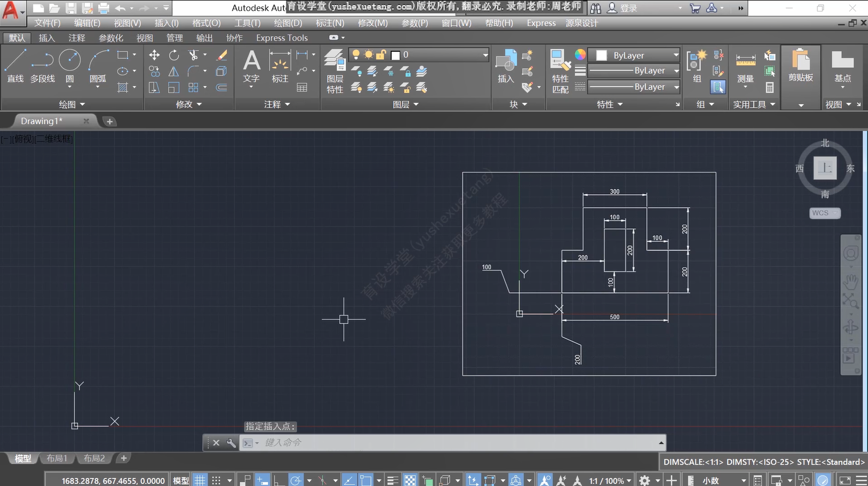Image resolution: width=868 pixels, height=486 pixels.
Task: Open the annotation scale 1:1 / 100% dropdown
Action: pos(610,481)
